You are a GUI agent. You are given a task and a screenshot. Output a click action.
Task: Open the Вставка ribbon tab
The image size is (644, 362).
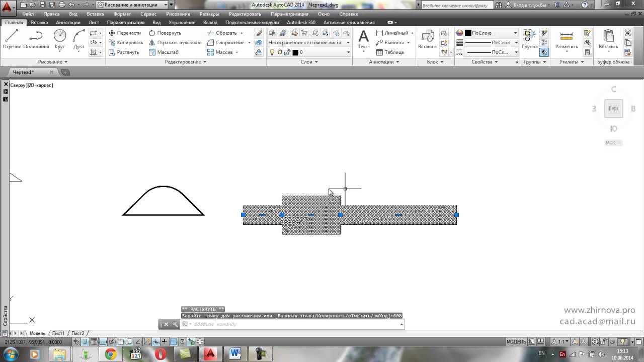[39, 23]
